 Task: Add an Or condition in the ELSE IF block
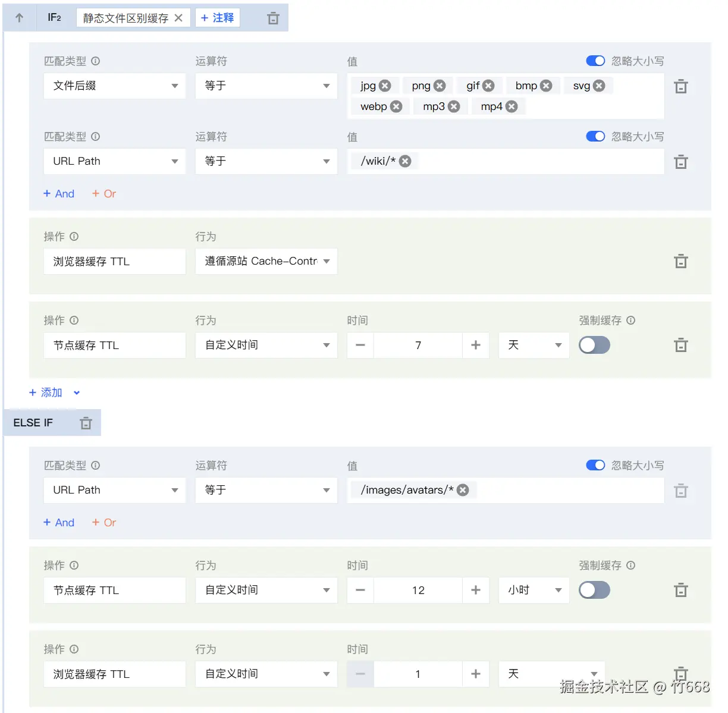point(104,523)
